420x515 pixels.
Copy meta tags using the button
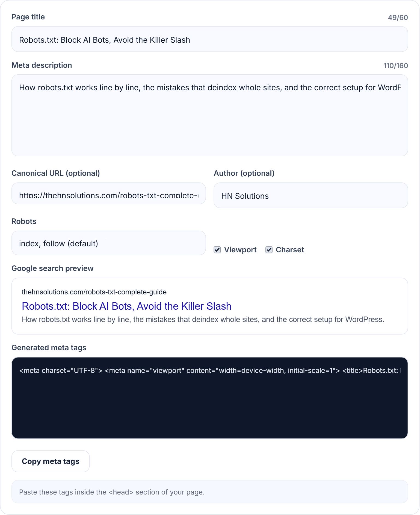click(51, 461)
